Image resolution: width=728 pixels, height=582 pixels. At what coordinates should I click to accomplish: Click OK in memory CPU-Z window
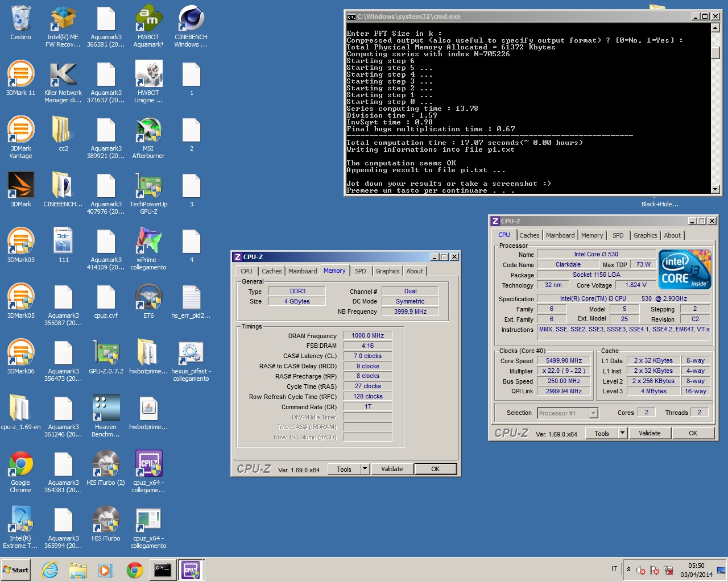tap(435, 469)
